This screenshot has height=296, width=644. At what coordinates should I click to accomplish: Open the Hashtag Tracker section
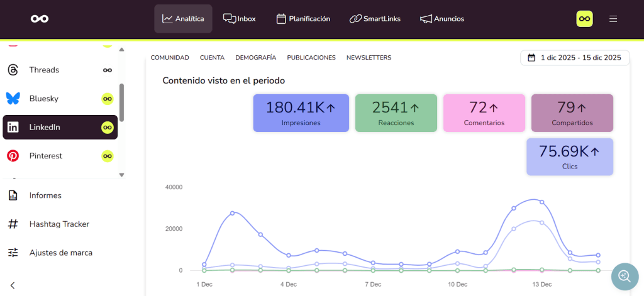(58, 224)
